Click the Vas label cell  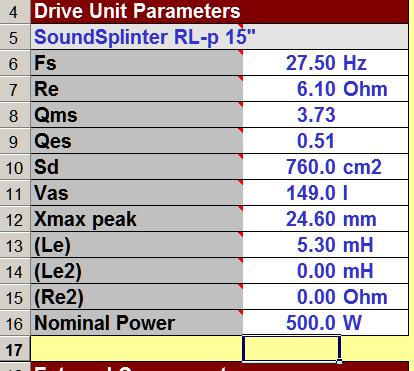coord(137,193)
